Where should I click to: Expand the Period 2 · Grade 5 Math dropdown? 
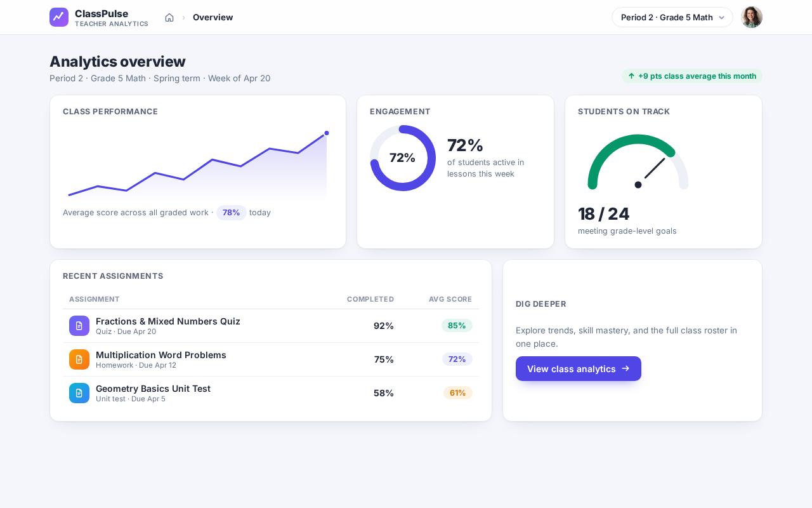(x=672, y=17)
